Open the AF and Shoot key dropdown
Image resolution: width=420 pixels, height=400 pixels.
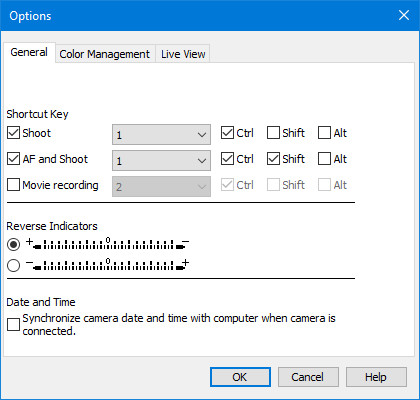click(161, 160)
